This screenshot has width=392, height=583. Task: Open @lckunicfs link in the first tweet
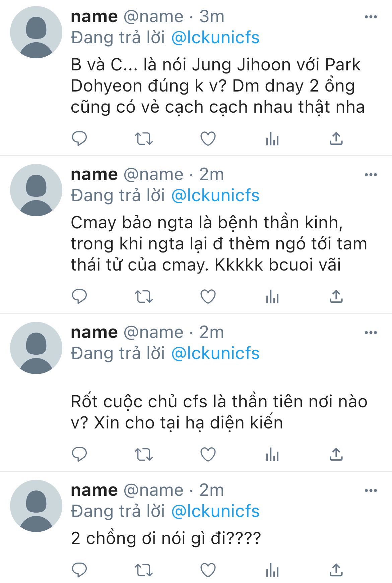tap(215, 38)
